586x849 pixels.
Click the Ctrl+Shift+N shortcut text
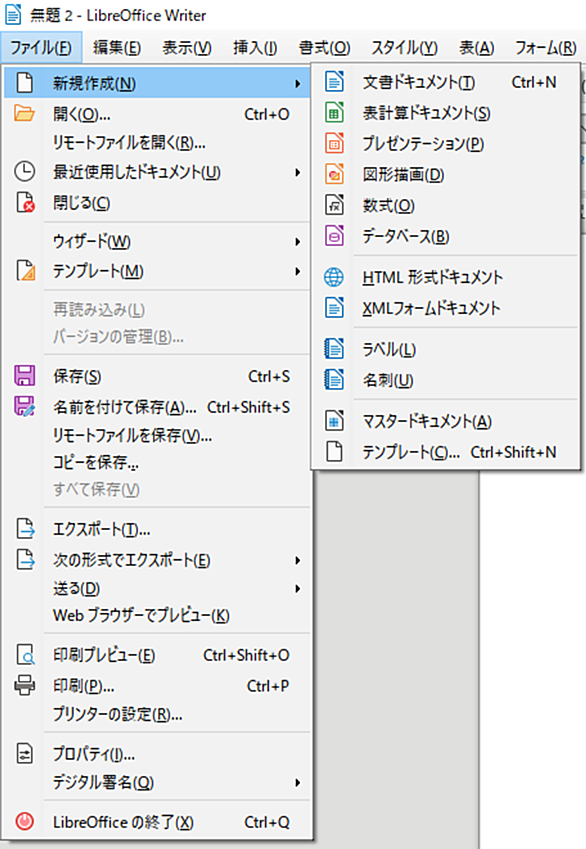point(513,452)
